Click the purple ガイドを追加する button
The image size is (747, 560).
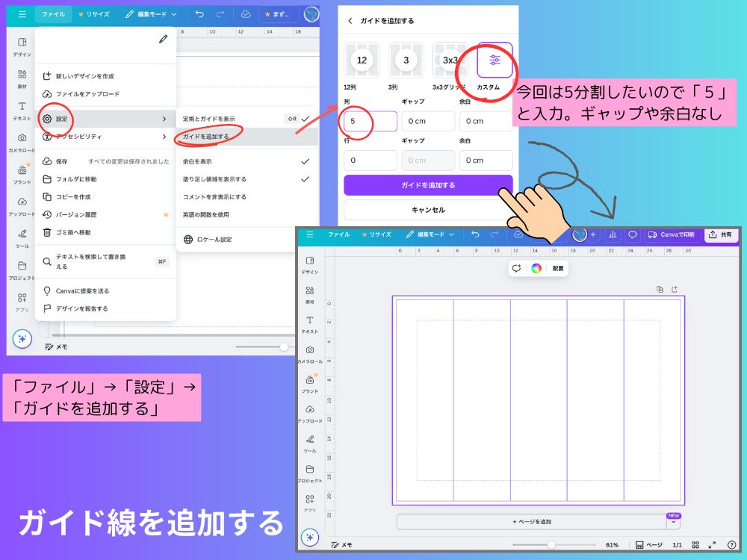pos(427,184)
